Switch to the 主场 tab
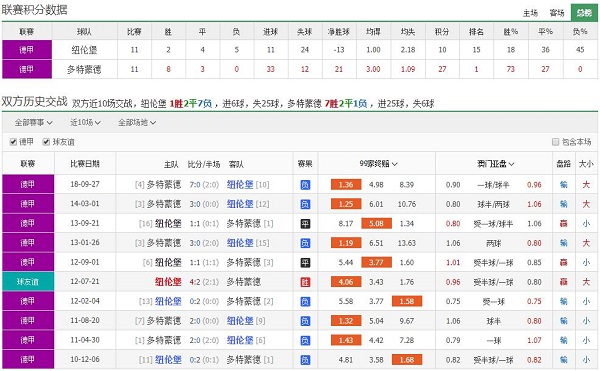Viewport: 600px width, 371px height. [x=530, y=13]
